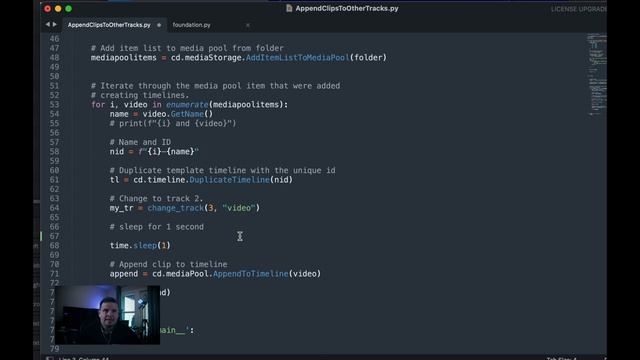Click change_track function on line 64
The width and height of the screenshot is (640, 360).
[x=176, y=208]
